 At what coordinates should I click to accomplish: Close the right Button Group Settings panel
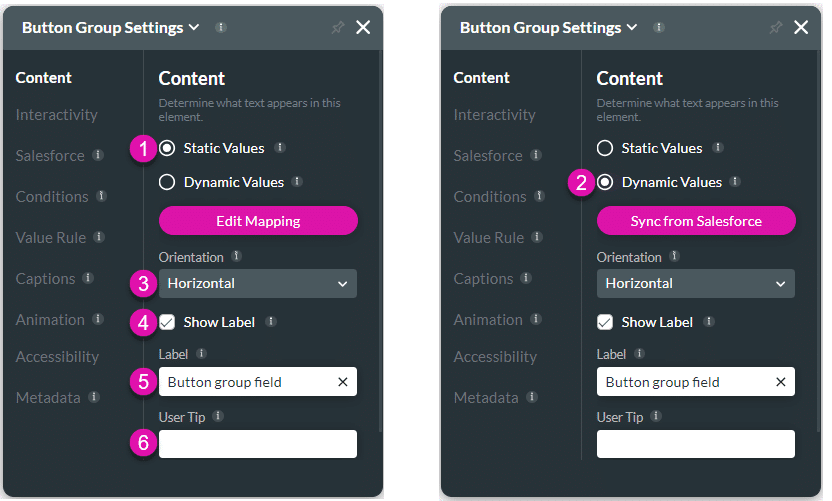pos(801,28)
